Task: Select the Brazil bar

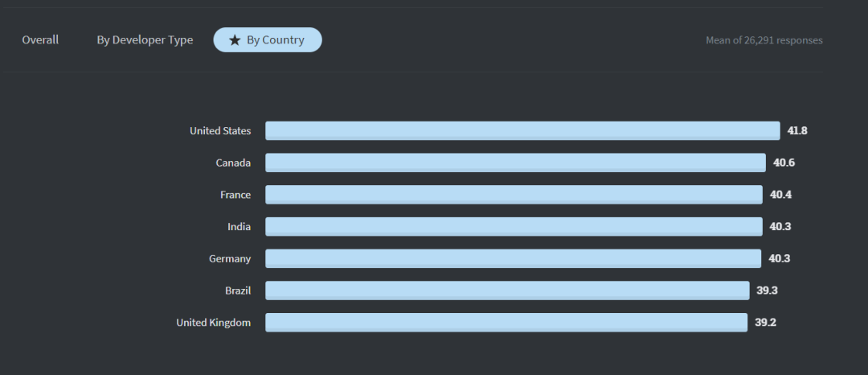Action: pyautogui.click(x=507, y=291)
